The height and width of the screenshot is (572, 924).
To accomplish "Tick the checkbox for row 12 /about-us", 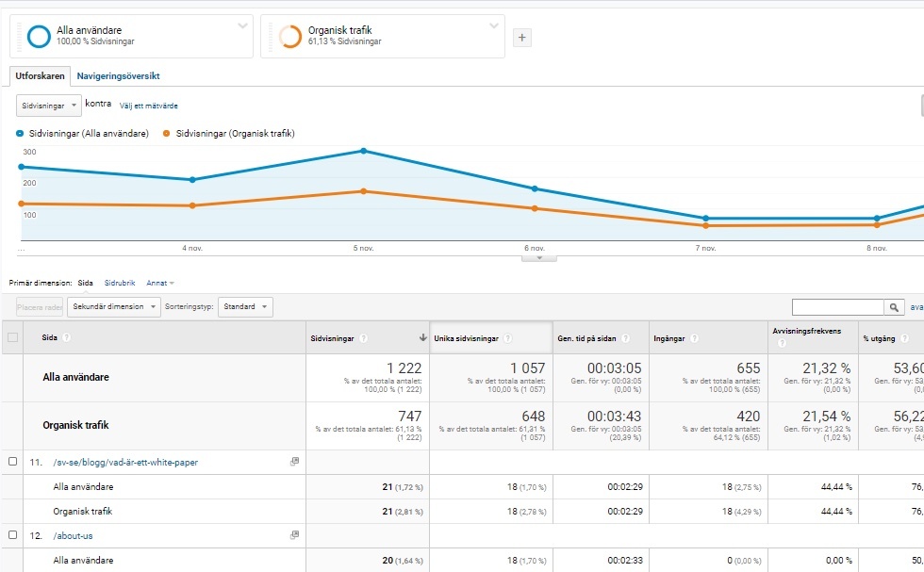I will [13, 535].
